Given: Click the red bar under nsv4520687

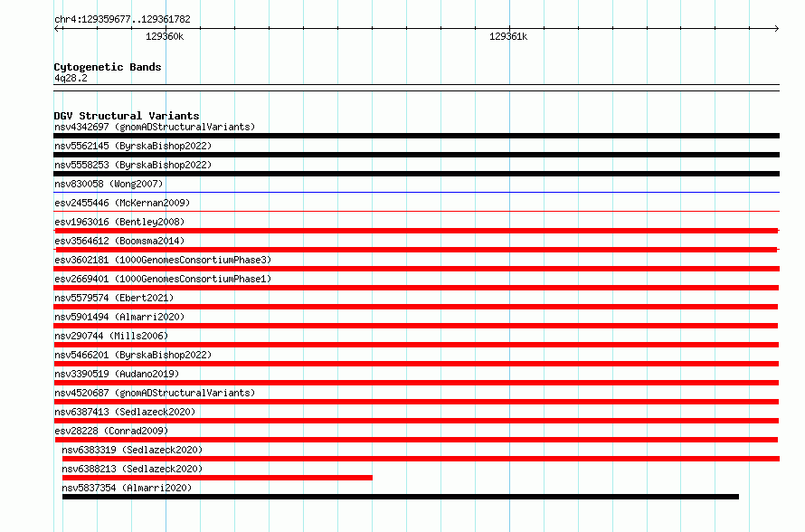Looking at the screenshot, I should tap(416, 402).
